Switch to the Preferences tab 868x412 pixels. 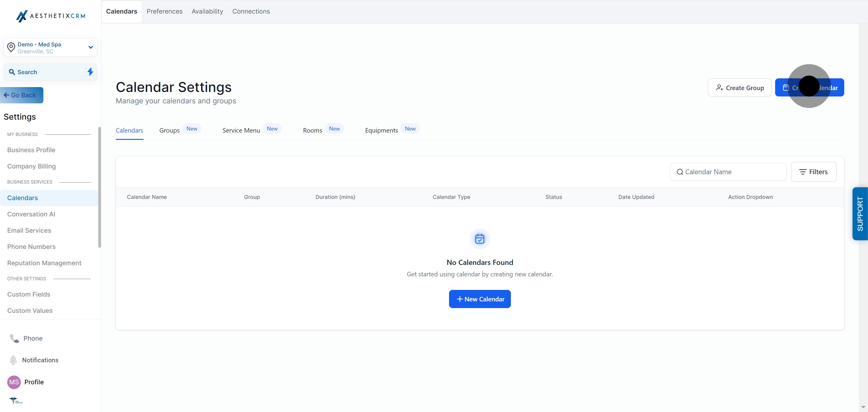[165, 11]
